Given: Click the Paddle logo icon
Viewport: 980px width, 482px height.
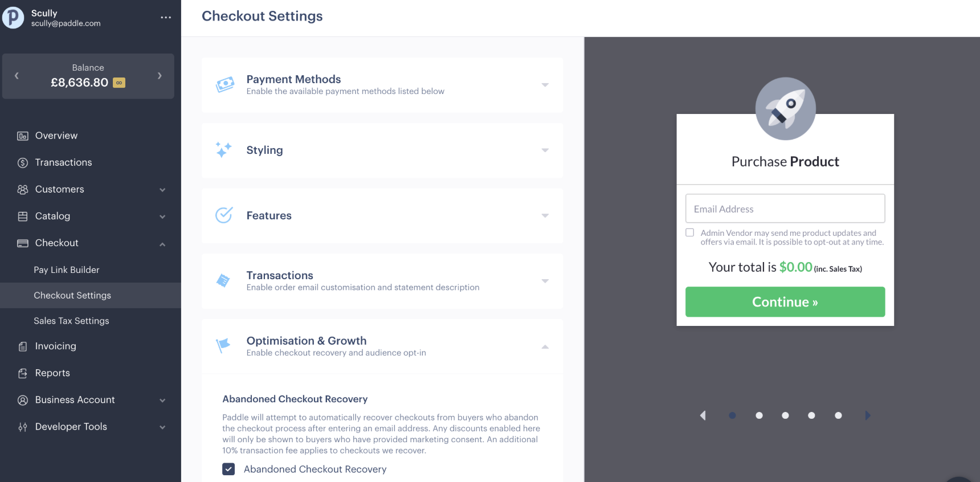Looking at the screenshot, I should click(x=13, y=18).
